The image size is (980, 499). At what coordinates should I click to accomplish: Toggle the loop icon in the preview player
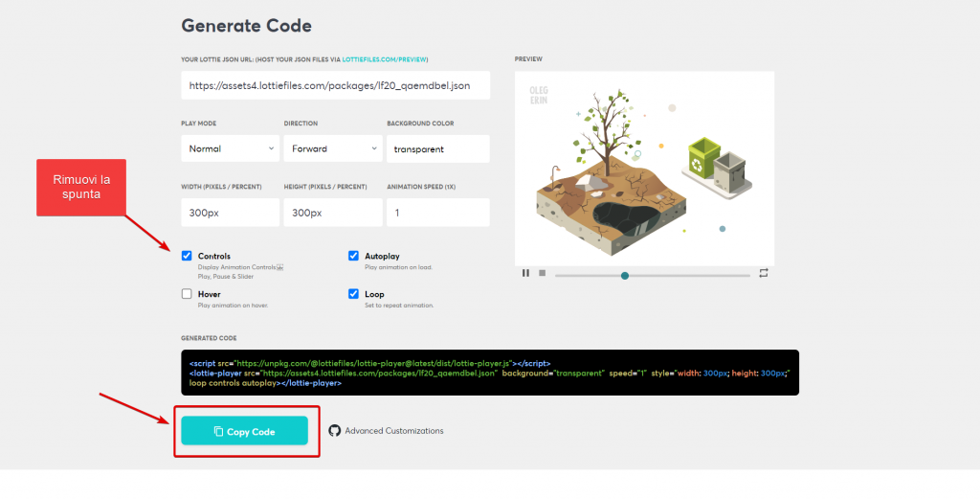click(x=764, y=273)
